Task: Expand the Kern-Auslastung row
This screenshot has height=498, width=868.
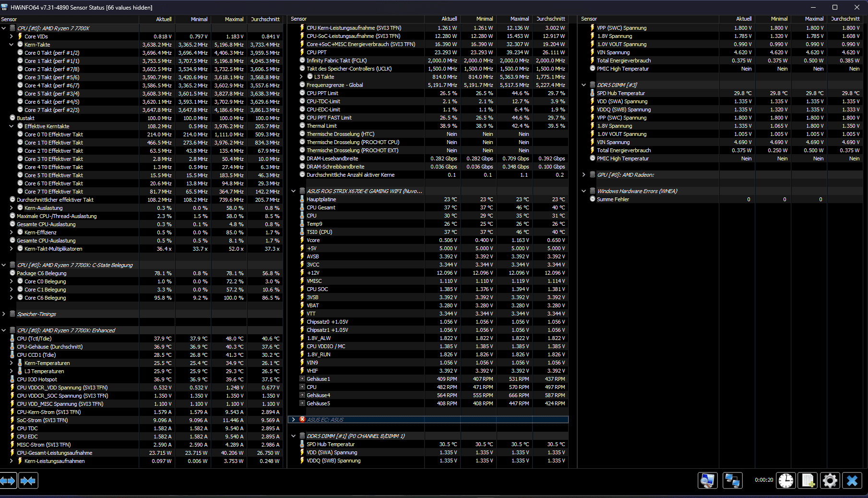Action: tap(12, 208)
